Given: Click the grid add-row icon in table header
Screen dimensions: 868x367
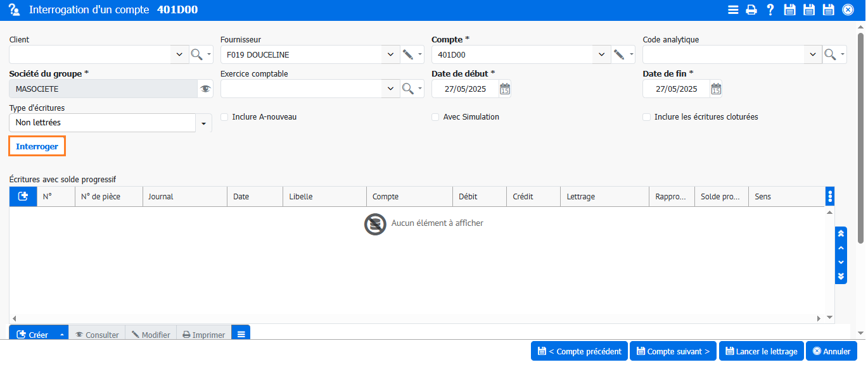Looking at the screenshot, I should tap(23, 197).
